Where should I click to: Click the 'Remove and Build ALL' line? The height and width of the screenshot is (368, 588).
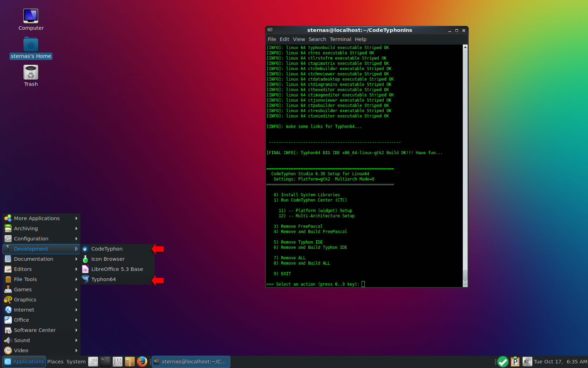tap(302, 263)
